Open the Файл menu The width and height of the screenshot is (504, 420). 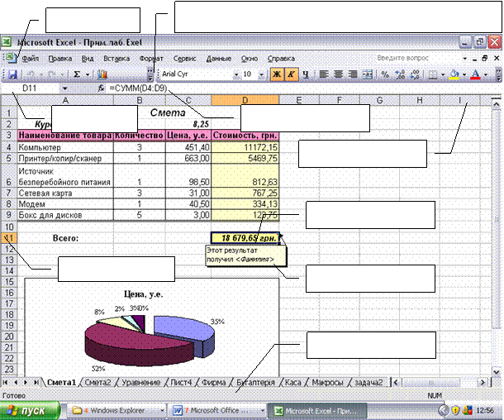coord(31,59)
